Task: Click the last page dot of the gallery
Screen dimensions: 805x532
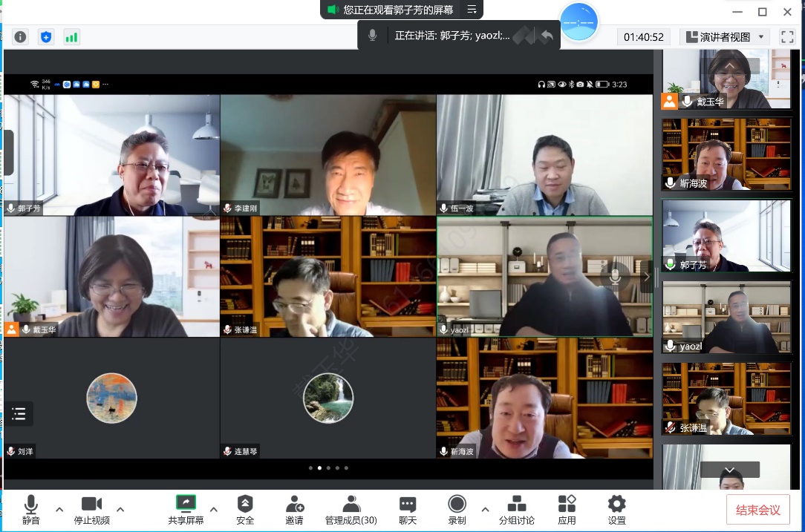Action: click(x=346, y=468)
